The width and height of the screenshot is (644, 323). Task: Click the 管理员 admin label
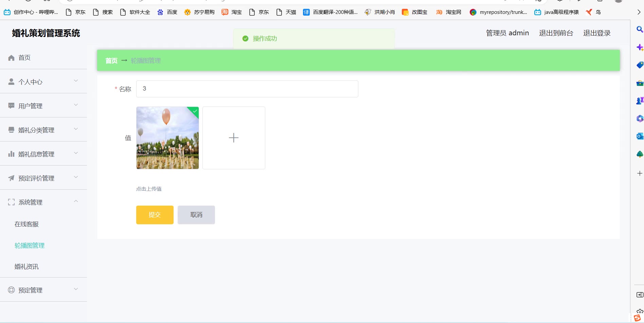pos(507,33)
